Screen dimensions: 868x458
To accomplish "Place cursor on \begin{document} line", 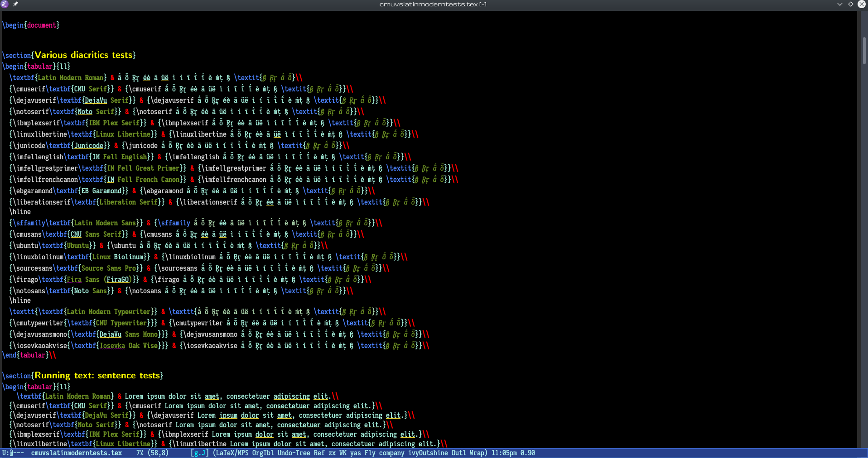I will 31,25.
